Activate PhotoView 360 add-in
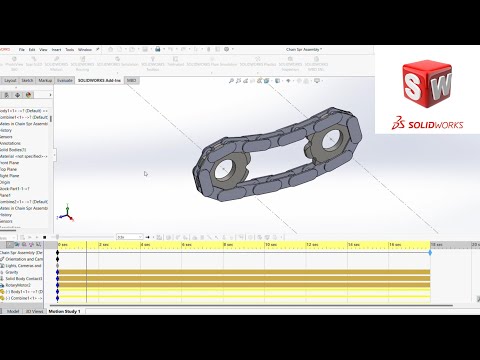 [14, 64]
